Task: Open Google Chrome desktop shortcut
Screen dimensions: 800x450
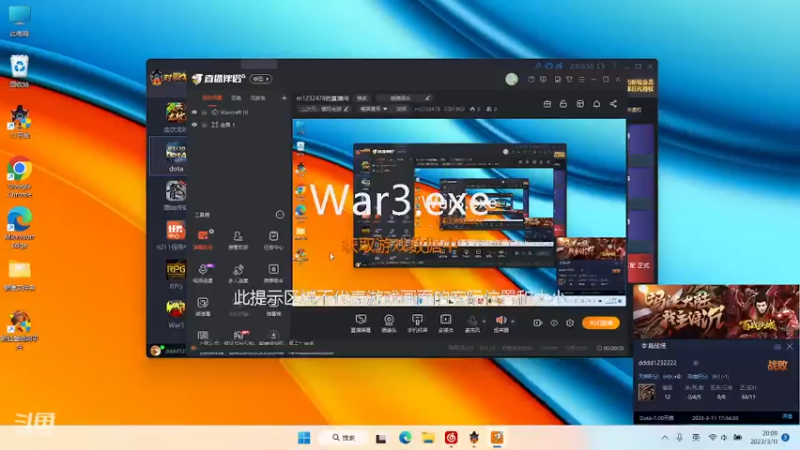Action: click(19, 177)
